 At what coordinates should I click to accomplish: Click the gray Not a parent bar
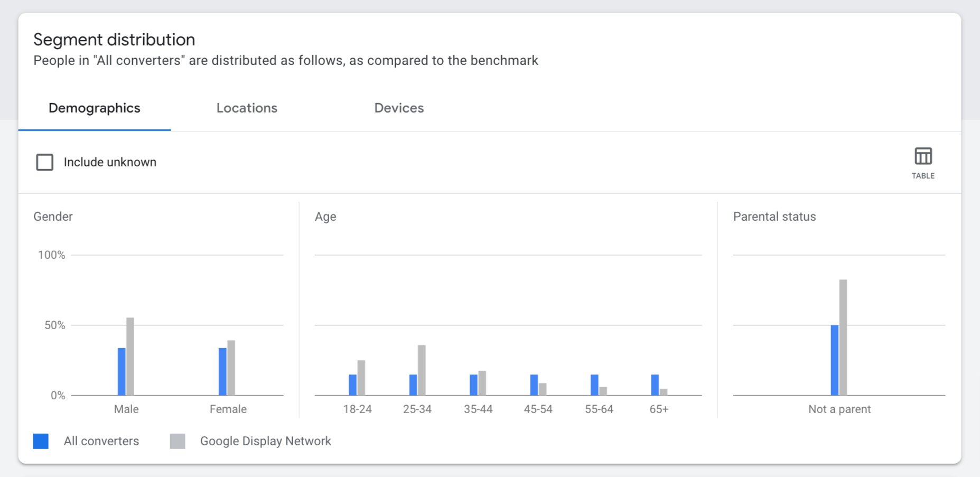click(843, 338)
